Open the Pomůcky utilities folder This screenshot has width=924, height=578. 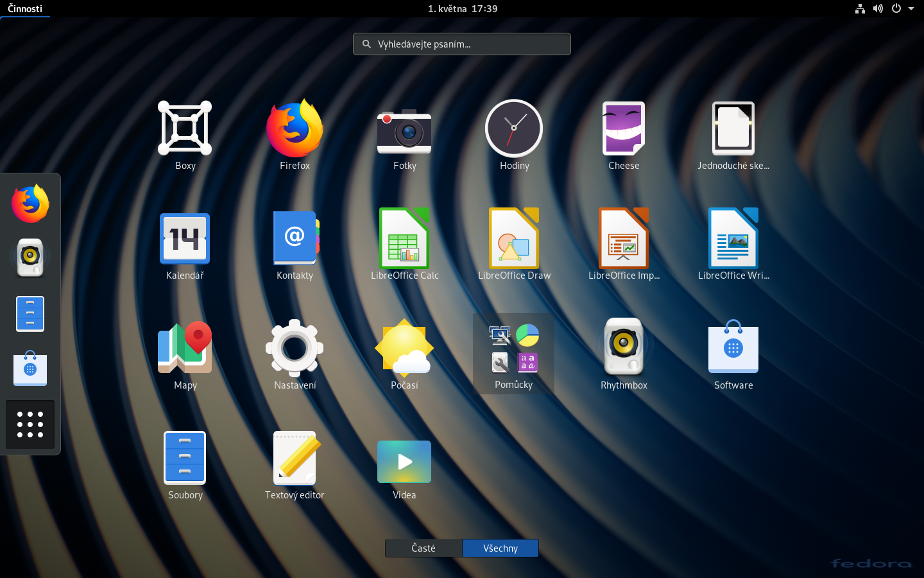[x=513, y=353]
